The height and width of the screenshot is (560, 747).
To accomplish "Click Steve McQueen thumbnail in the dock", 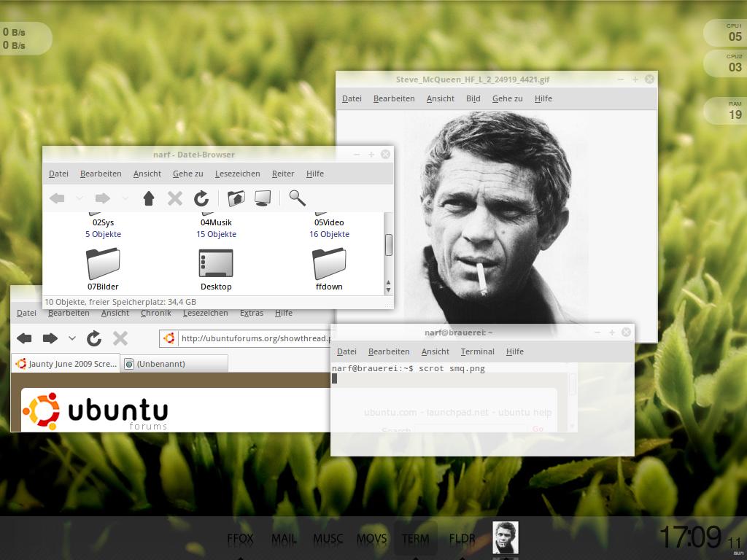I will (x=506, y=537).
